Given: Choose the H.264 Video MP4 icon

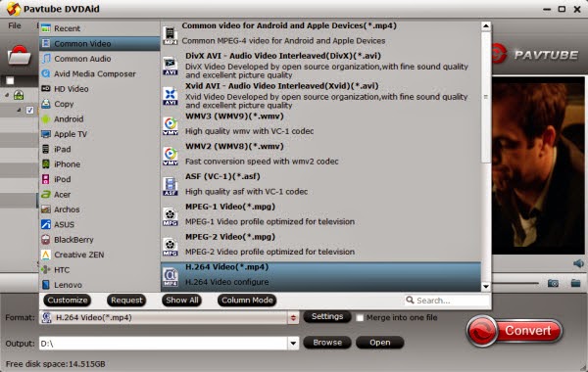Looking at the screenshot, I should (x=171, y=277).
